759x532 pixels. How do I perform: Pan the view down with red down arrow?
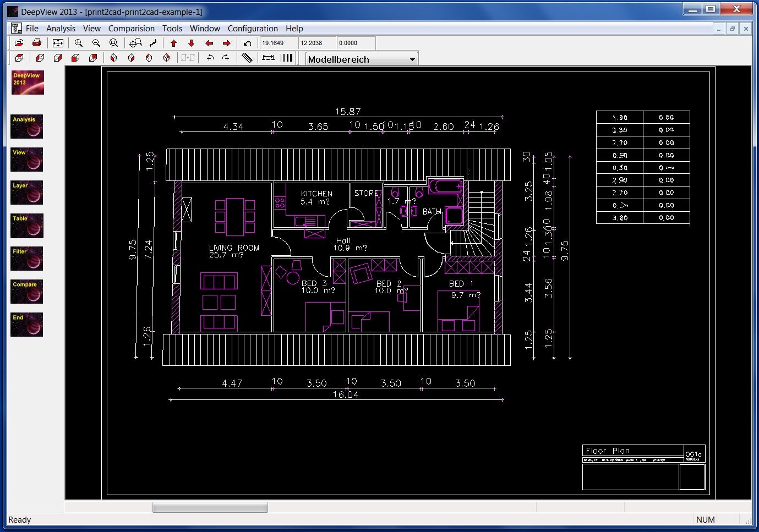(192, 43)
